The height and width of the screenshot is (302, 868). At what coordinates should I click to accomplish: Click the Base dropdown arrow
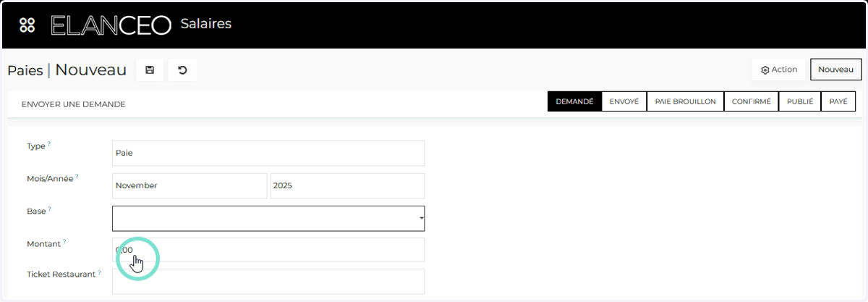[421, 218]
